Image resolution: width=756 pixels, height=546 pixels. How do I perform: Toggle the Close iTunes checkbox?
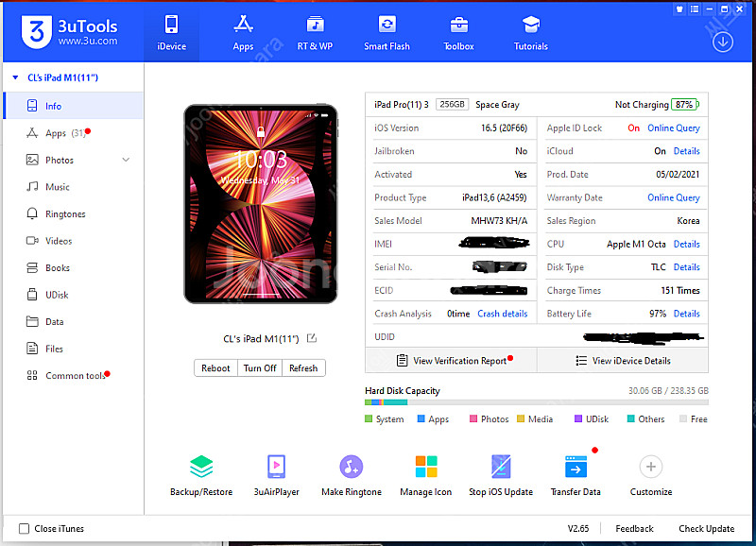coord(25,529)
